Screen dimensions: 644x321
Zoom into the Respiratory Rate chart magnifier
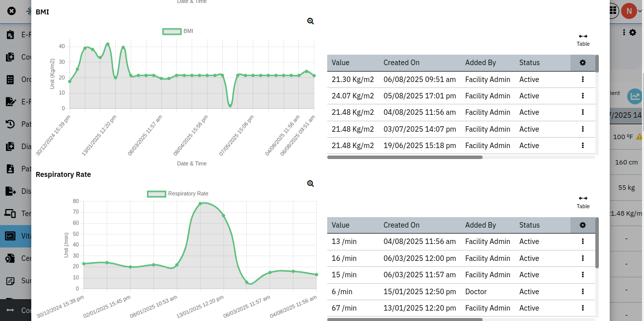310,183
